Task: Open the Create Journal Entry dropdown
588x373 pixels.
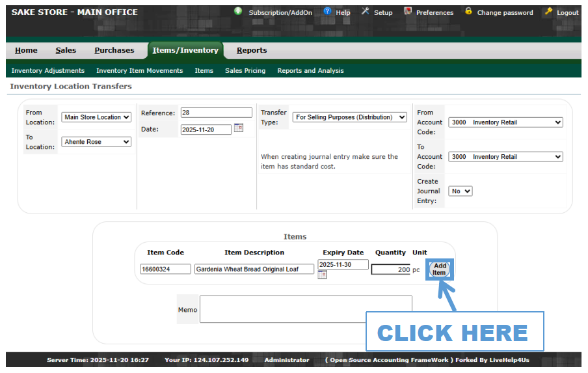Action: tap(460, 191)
